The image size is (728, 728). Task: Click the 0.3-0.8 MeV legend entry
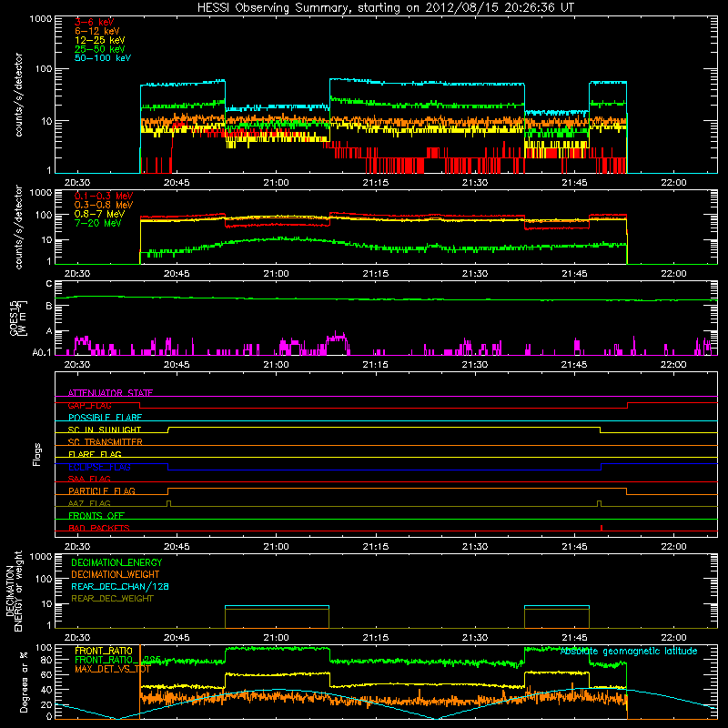pyautogui.click(x=104, y=205)
